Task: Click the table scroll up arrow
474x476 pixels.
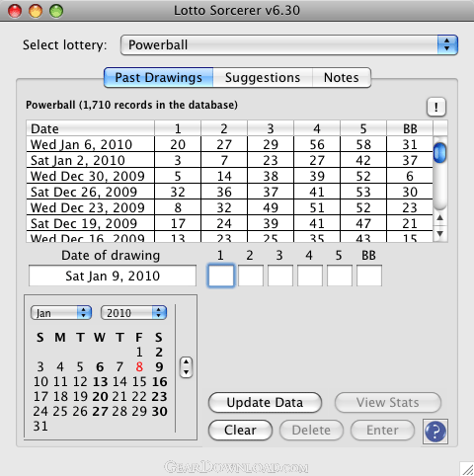Action: point(440,218)
